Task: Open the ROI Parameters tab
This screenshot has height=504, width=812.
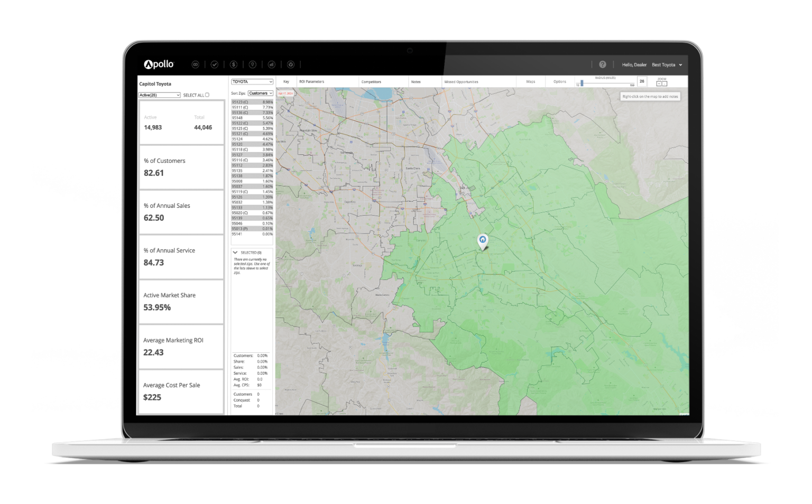Action: (x=311, y=82)
